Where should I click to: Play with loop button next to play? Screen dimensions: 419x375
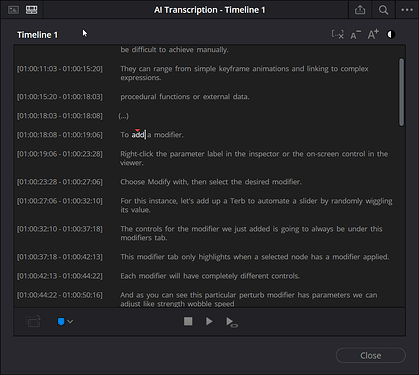(x=232, y=322)
